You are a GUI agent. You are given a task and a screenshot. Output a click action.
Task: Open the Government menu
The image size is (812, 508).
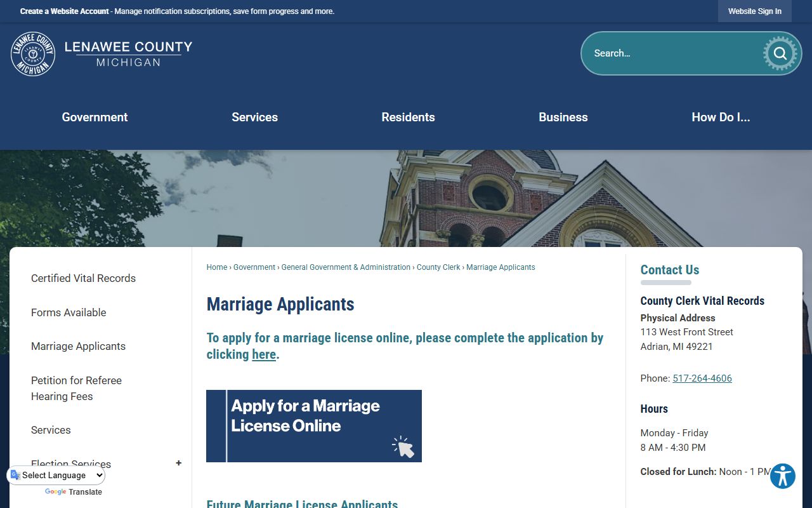[x=95, y=117]
